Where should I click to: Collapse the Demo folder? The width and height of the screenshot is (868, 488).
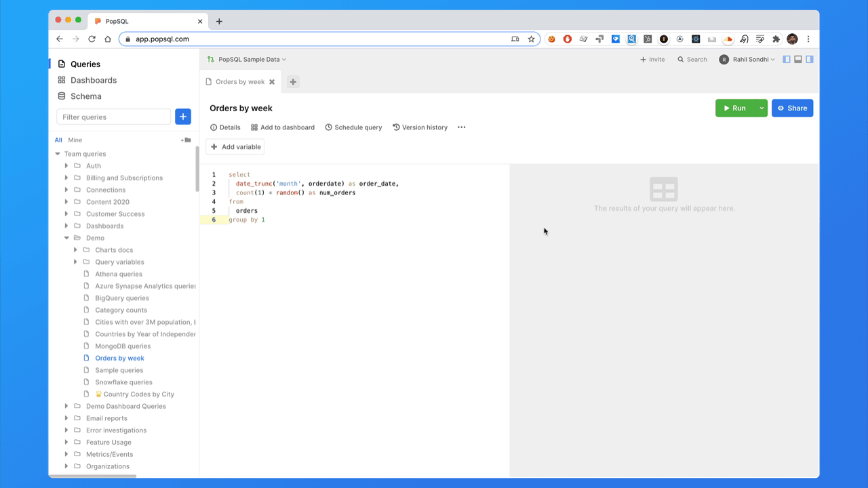pyautogui.click(x=66, y=238)
